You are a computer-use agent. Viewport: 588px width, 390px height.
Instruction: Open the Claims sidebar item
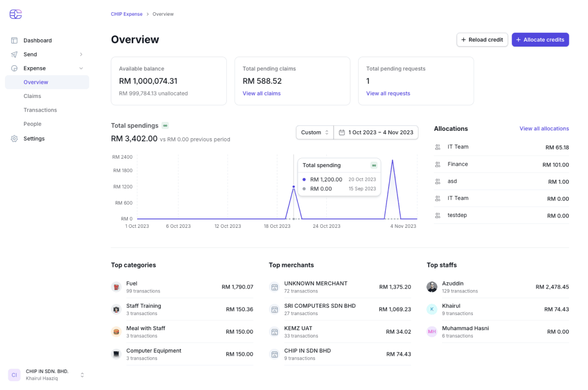32,96
